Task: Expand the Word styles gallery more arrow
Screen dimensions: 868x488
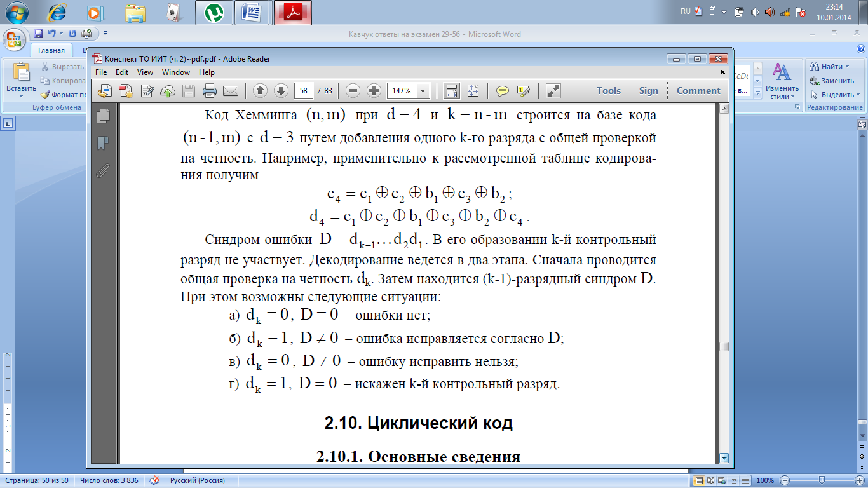Action: (757, 93)
